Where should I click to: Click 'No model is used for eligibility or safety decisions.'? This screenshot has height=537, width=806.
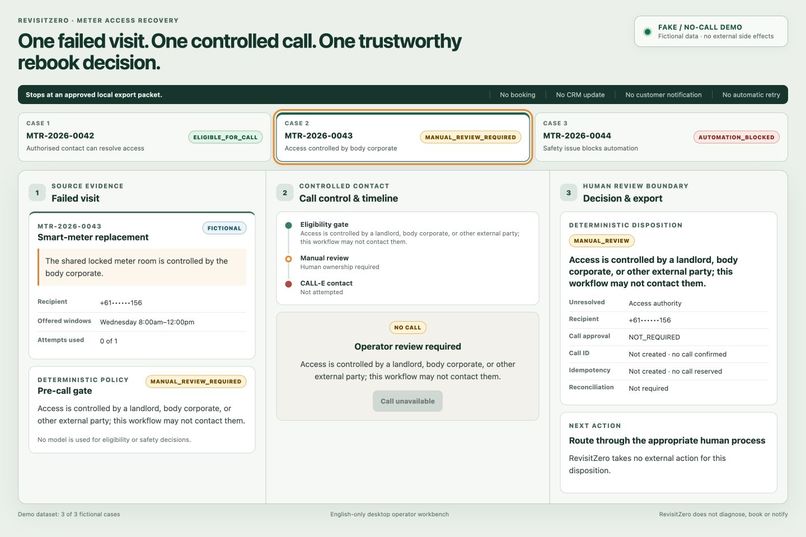click(x=114, y=439)
